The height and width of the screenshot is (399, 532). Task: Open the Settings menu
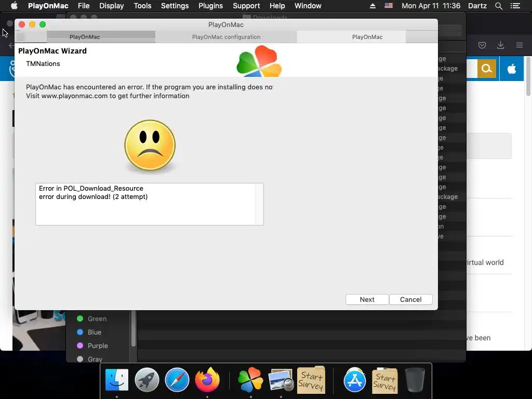[175, 6]
